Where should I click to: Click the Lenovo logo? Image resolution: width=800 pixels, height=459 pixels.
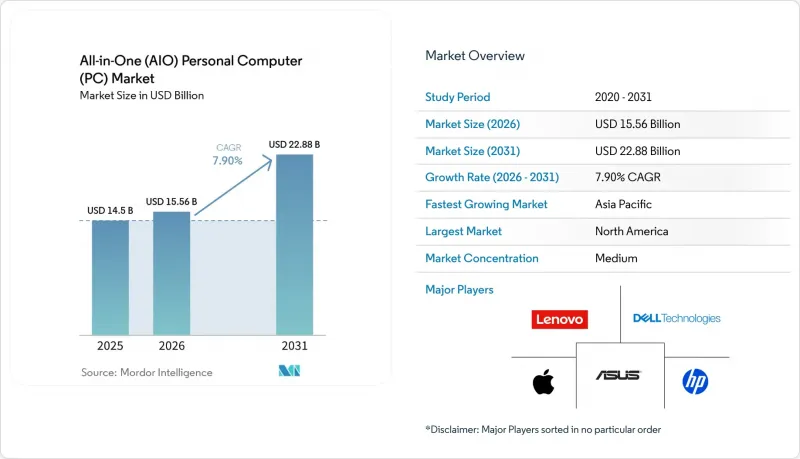click(x=559, y=319)
